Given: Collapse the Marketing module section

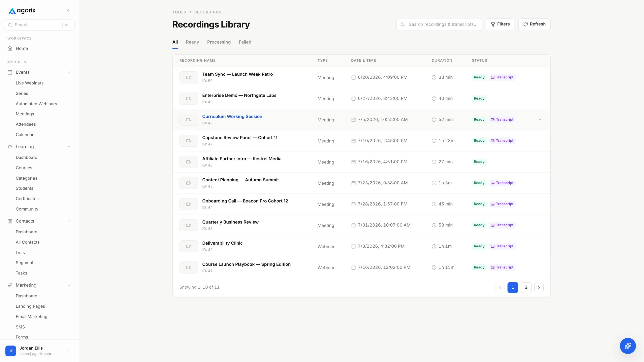Looking at the screenshot, I should click(69, 285).
